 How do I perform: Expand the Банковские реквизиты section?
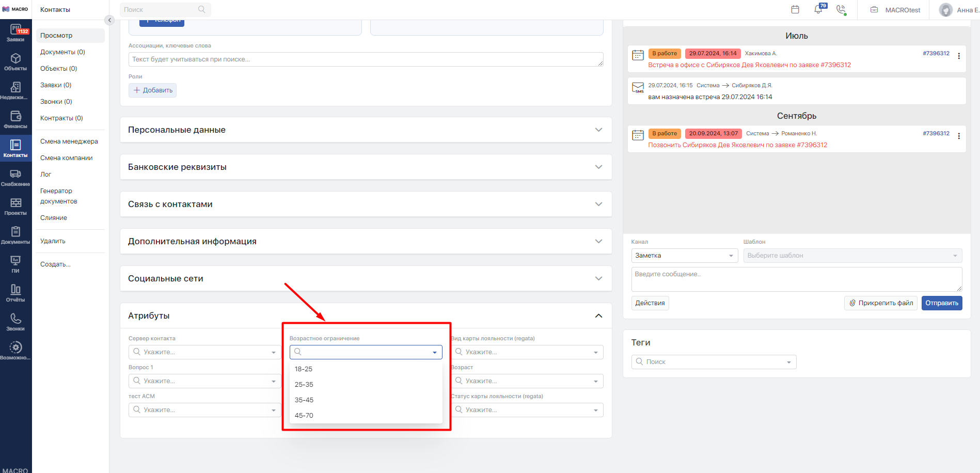coord(366,167)
